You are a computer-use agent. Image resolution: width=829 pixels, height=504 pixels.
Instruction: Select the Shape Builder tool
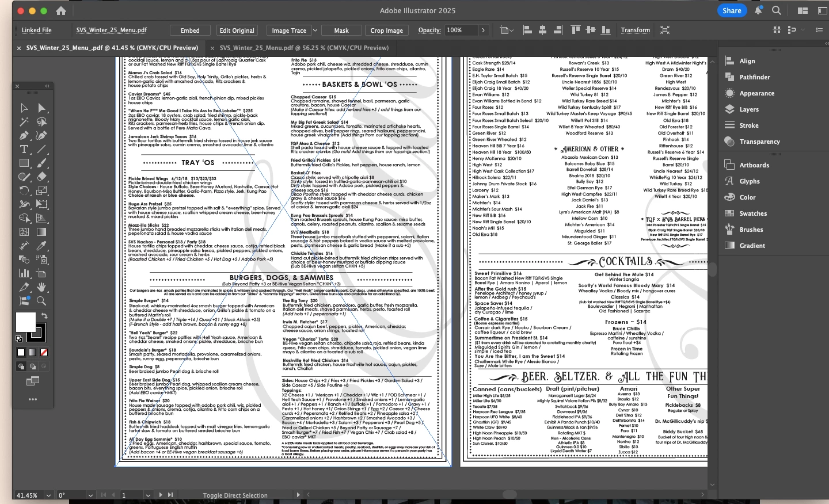click(x=24, y=218)
